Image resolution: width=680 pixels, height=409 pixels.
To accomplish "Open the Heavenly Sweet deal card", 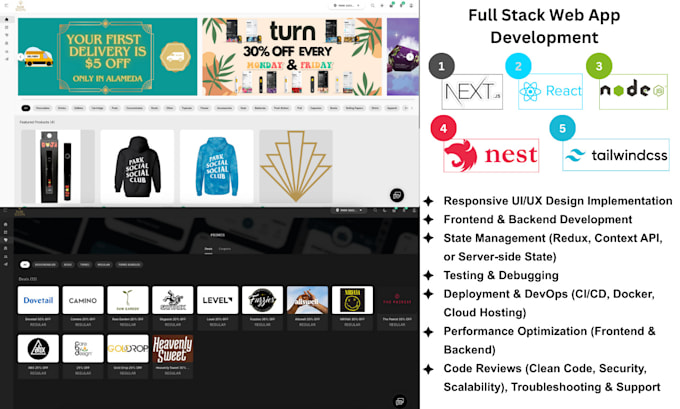I will [173, 356].
